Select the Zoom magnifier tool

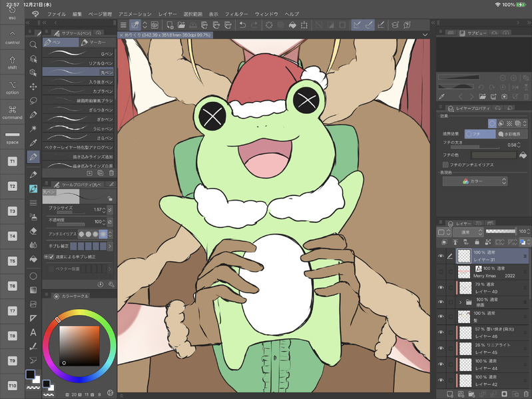[33, 45]
